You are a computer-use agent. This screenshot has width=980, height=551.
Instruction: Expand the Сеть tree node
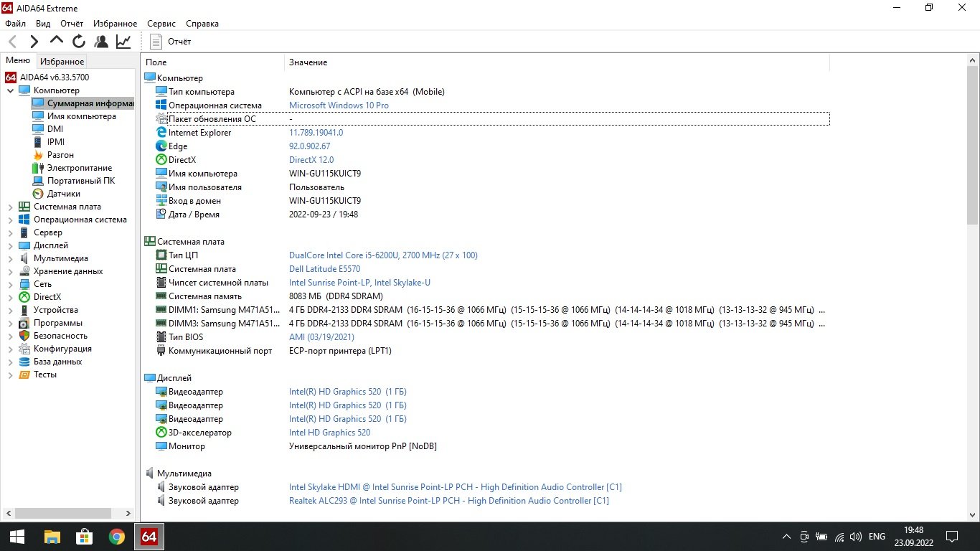click(x=10, y=284)
